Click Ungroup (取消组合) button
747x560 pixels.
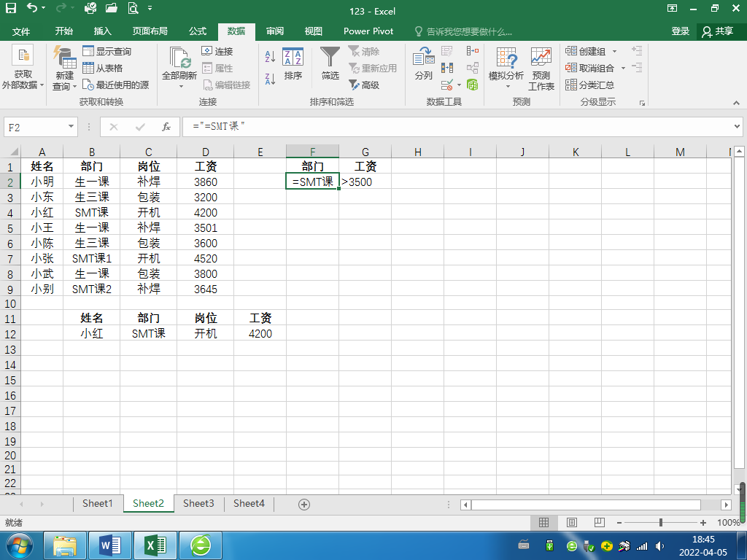pyautogui.click(x=589, y=68)
